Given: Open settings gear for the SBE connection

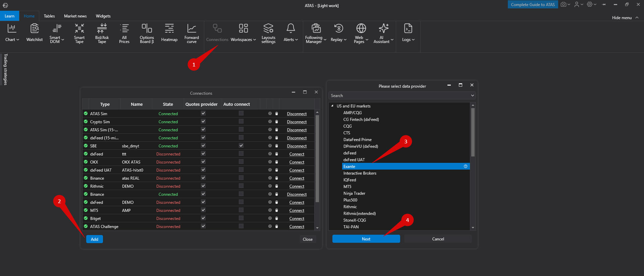Looking at the screenshot, I should [270, 146].
